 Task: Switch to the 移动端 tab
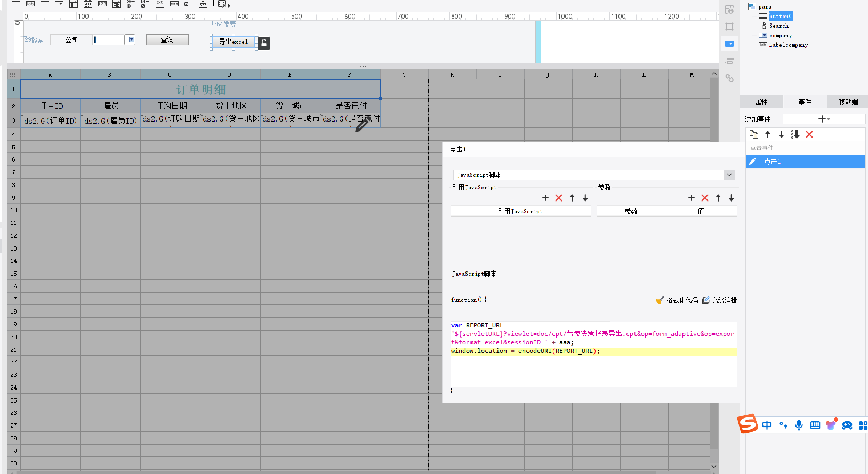[x=848, y=102]
